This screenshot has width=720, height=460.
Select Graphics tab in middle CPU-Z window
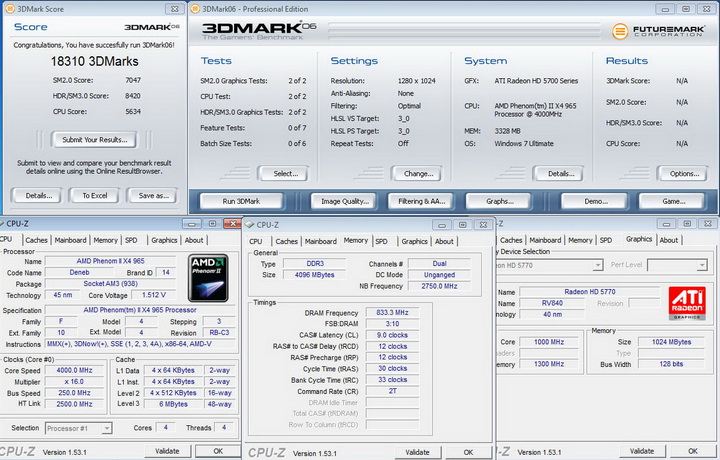415,241
